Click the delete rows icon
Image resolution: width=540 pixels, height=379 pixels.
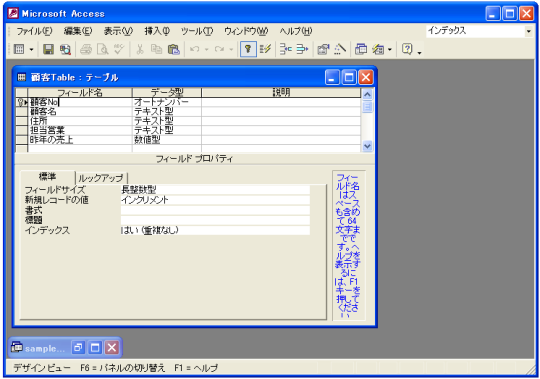pos(302,50)
